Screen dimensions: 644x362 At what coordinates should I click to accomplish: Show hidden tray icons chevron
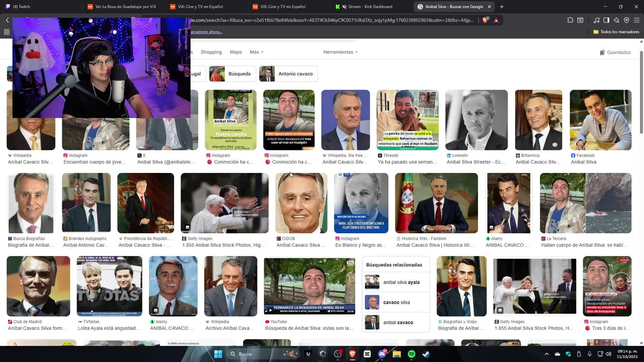coord(547,354)
